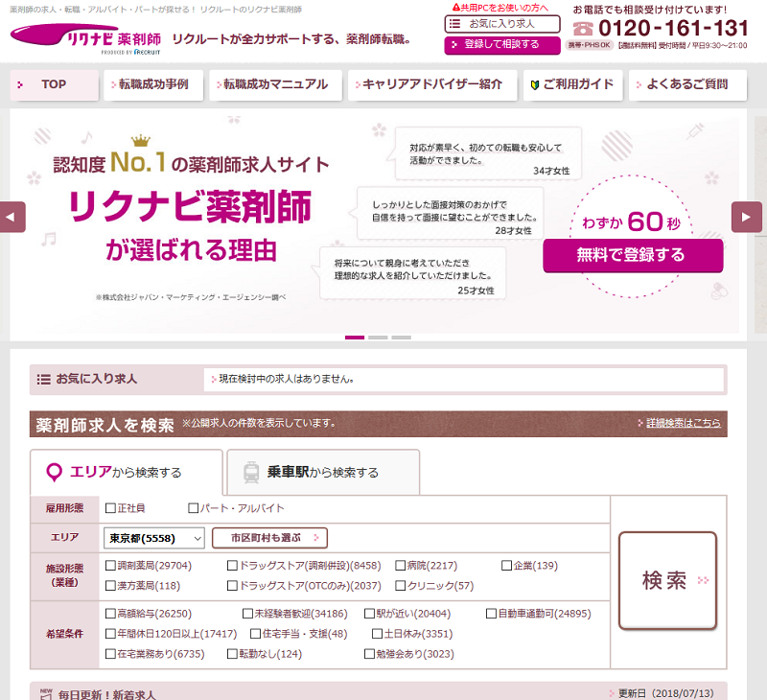Click the リクナビ薬剤師 logo

(x=85, y=39)
